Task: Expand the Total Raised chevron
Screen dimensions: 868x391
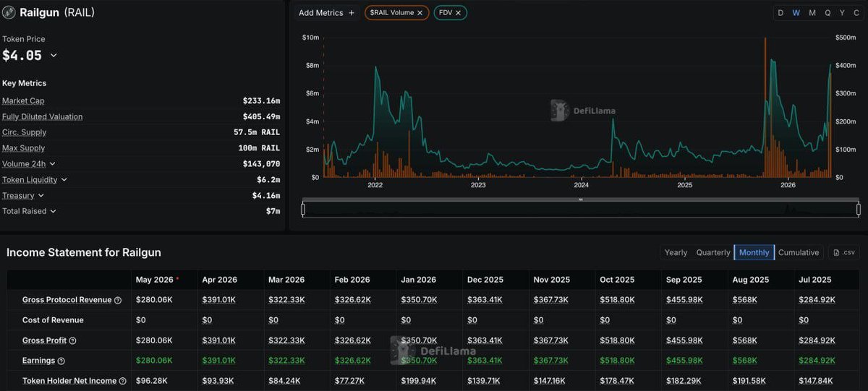Action: click(x=53, y=212)
